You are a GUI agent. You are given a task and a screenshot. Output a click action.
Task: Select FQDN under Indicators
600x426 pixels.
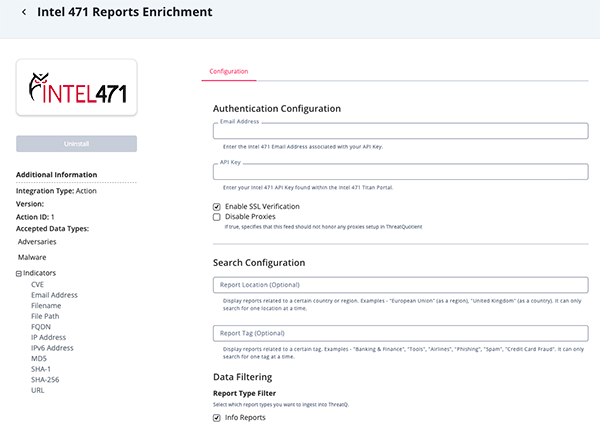click(41, 327)
